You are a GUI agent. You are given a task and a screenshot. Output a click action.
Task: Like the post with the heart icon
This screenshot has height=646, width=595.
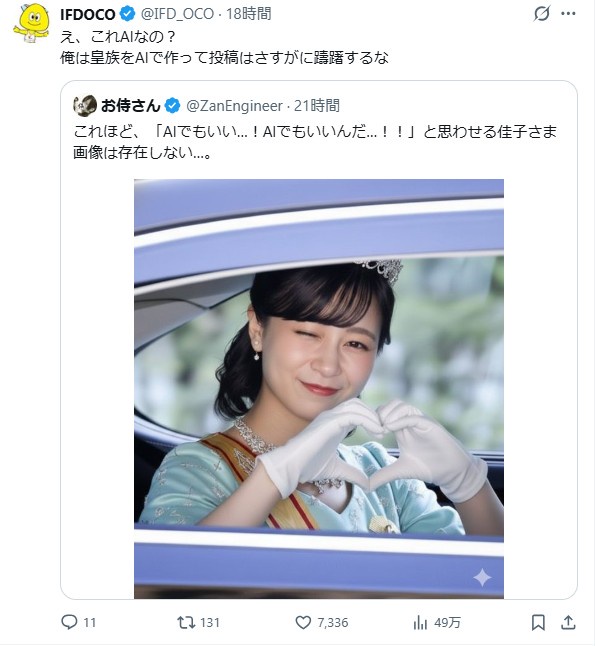coord(303,622)
